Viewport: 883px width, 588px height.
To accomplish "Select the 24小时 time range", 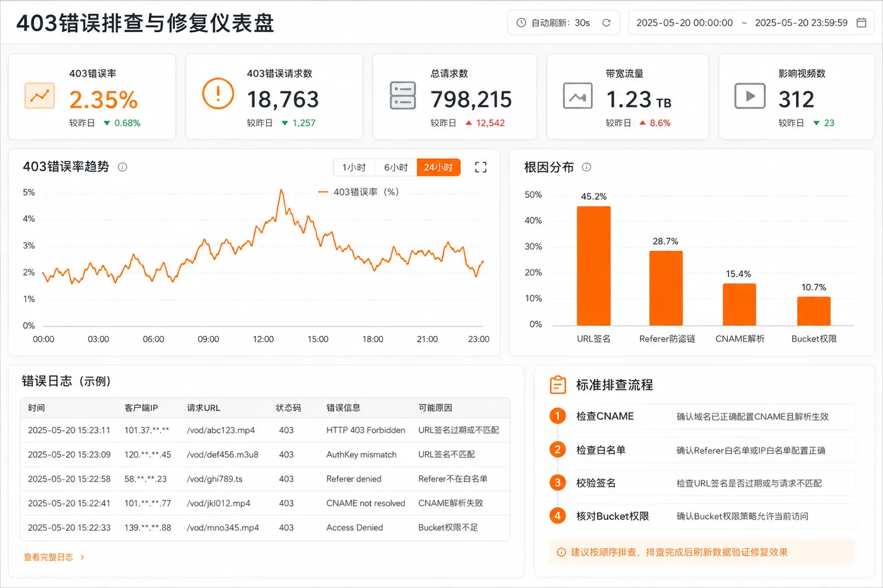I will [438, 167].
